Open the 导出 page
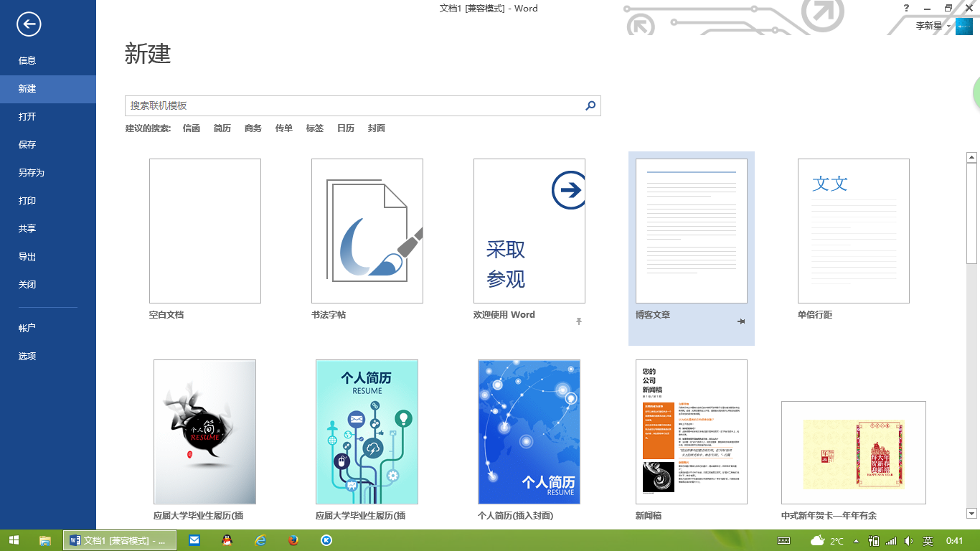This screenshot has height=551, width=980. 48,257
